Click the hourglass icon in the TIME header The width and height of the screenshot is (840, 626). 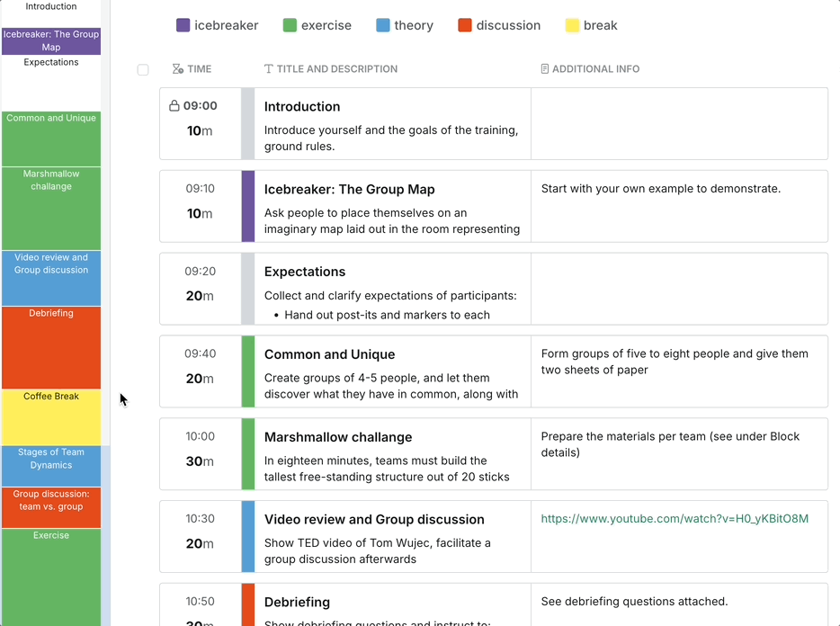click(177, 69)
